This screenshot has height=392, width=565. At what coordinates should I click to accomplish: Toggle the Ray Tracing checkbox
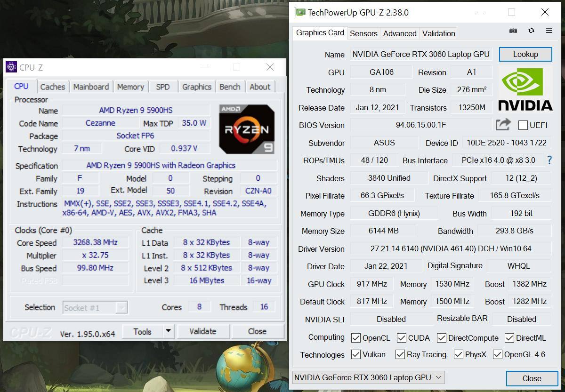(x=400, y=354)
